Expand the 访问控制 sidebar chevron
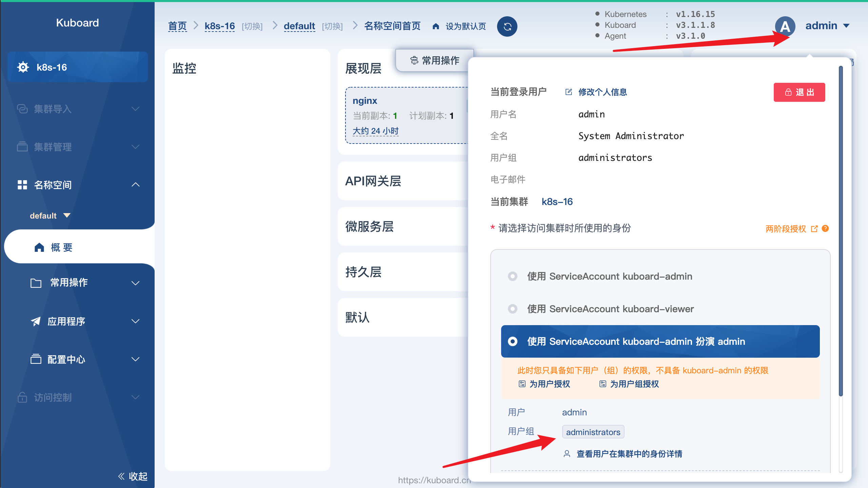Screen dimensions: 868x488 pos(136,397)
